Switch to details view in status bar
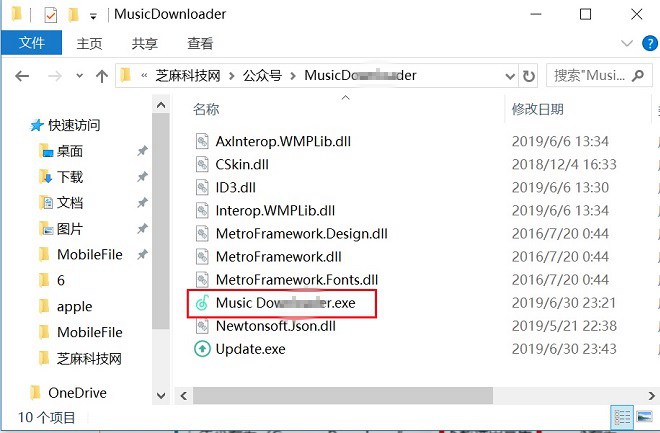The image size is (660, 433). click(621, 417)
